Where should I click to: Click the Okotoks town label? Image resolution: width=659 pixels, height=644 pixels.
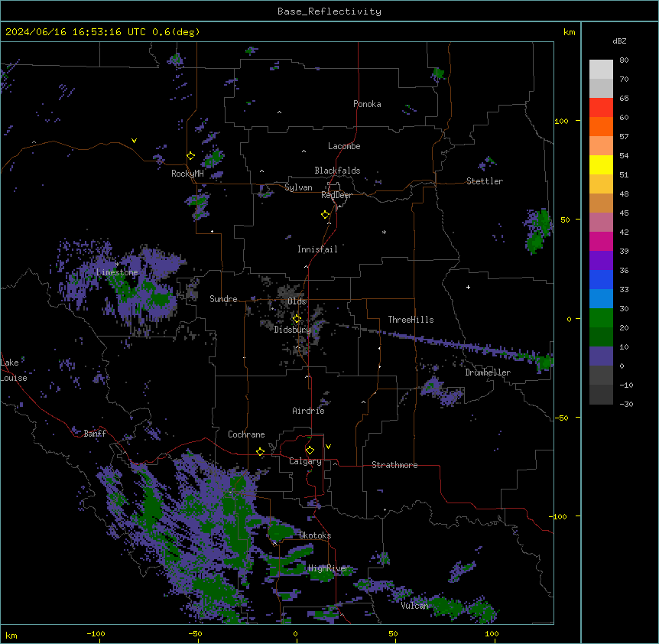pos(315,535)
